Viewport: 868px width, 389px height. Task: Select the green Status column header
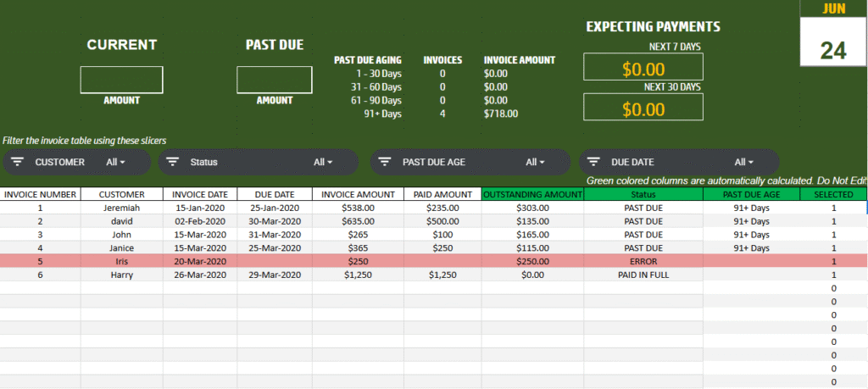[643, 194]
